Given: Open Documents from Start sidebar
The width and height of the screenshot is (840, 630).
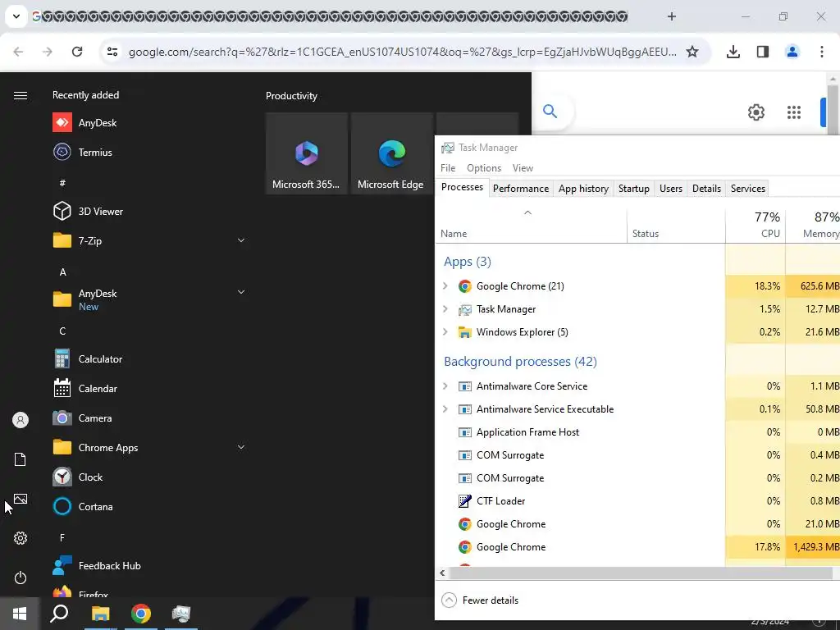Looking at the screenshot, I should [21, 459].
